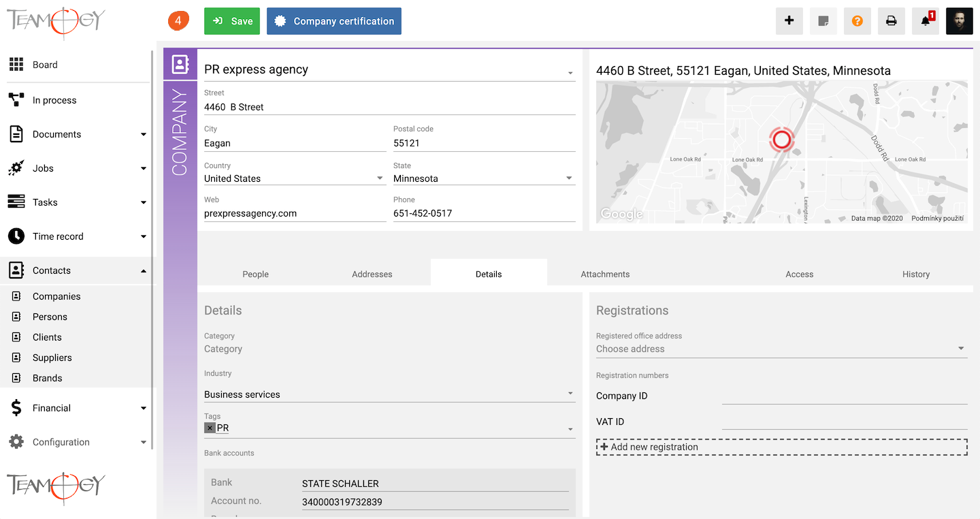Expand the Financial menu arrow
This screenshot has height=519, width=980.
(144, 408)
